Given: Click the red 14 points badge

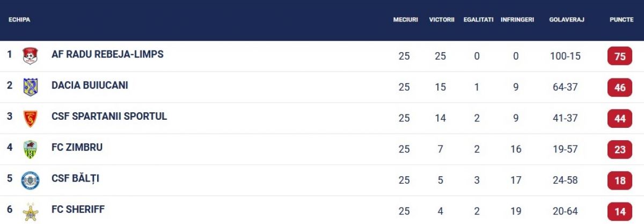Looking at the screenshot, I should click(x=620, y=212).
